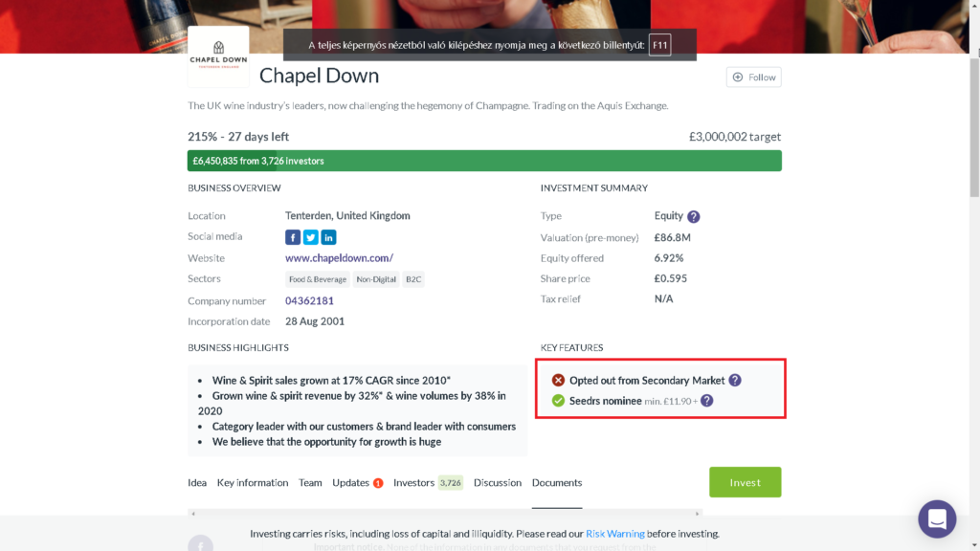The width and height of the screenshot is (980, 551).
Task: Open the Discussion tab
Action: pyautogui.click(x=498, y=483)
